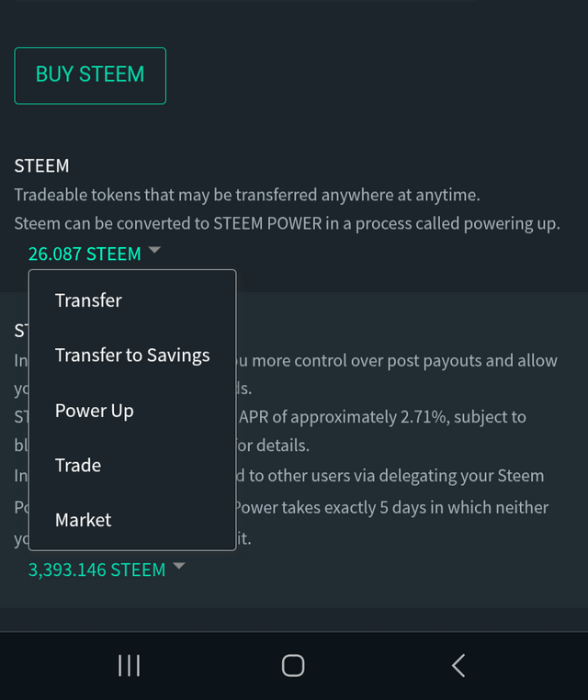Screen dimensions: 588x700
Task: Select Transfer to Savings option
Action: pos(132,356)
